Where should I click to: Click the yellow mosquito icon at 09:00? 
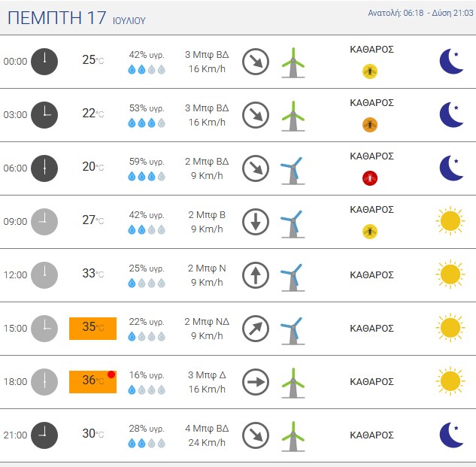pos(370,232)
